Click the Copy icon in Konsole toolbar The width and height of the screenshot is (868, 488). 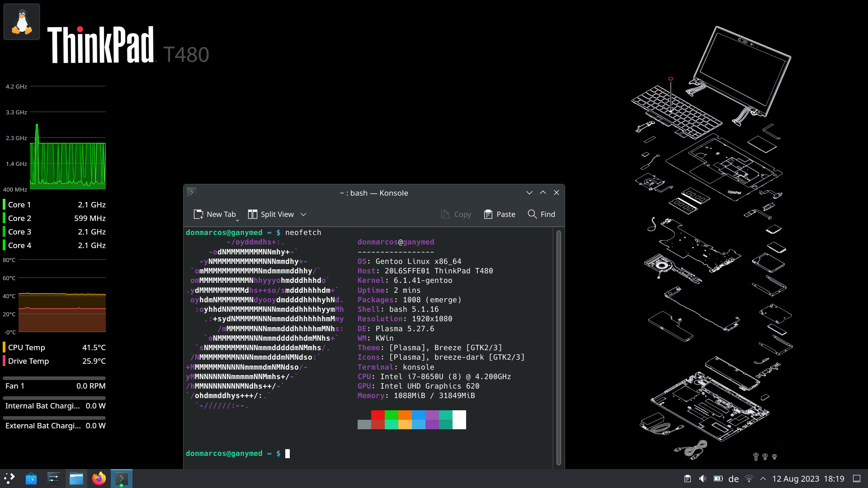coord(456,214)
